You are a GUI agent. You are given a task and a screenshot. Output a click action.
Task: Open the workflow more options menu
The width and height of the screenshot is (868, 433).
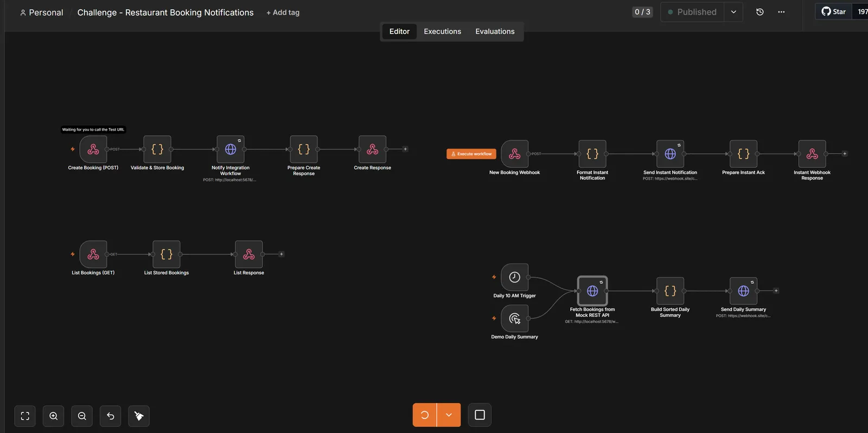[x=781, y=12]
